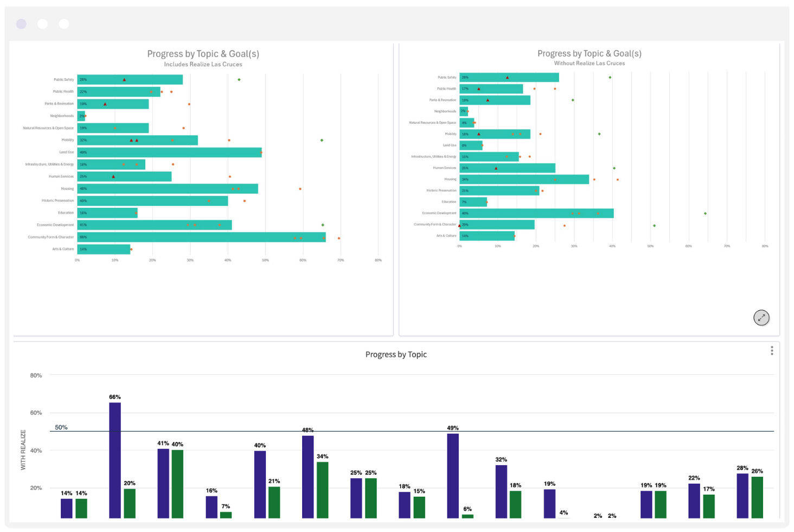Image resolution: width=794 pixels, height=532 pixels.
Task: Click the 66% Community Form & Character bar in Includes chart
Action: pos(201,237)
